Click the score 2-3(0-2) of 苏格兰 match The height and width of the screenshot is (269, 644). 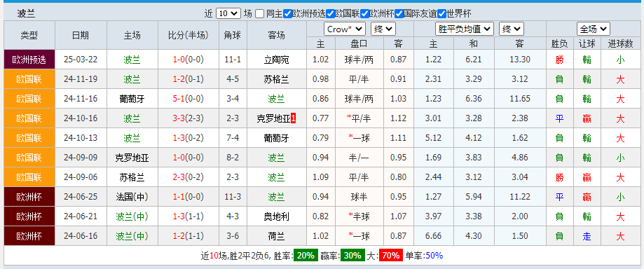pyautogui.click(x=188, y=177)
